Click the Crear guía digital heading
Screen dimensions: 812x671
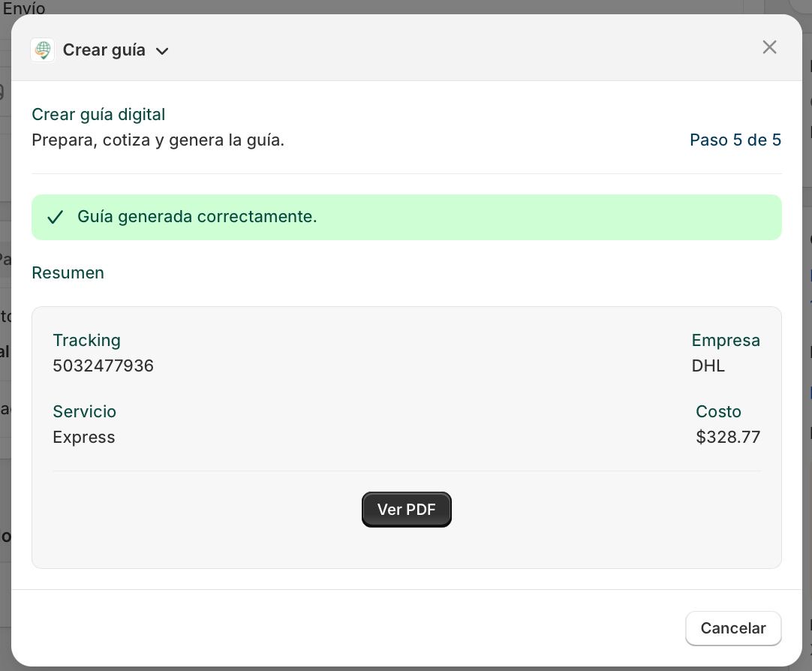click(98, 114)
